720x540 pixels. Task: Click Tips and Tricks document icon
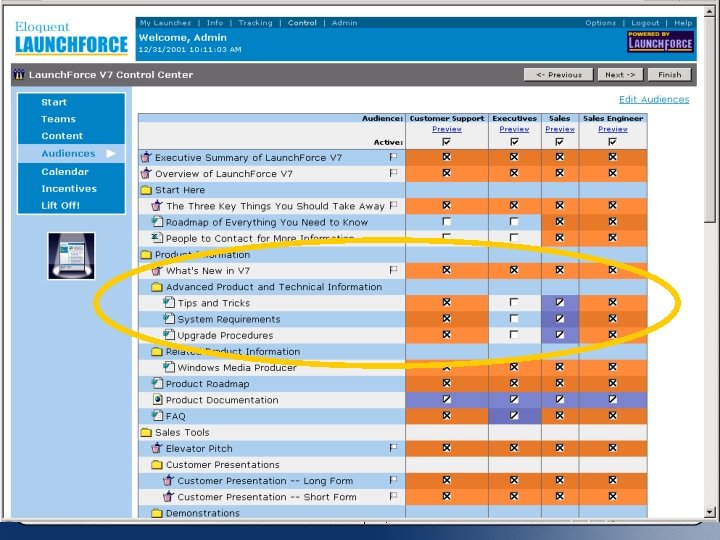(x=169, y=303)
